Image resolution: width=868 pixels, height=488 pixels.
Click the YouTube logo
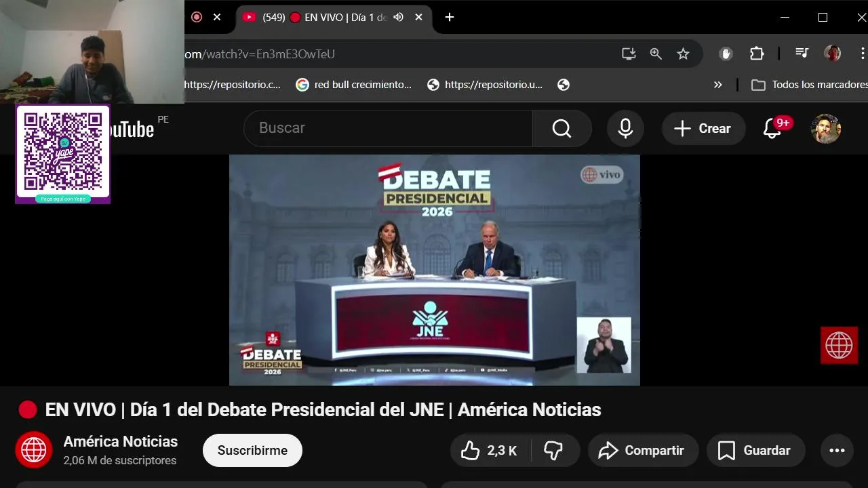(x=132, y=129)
